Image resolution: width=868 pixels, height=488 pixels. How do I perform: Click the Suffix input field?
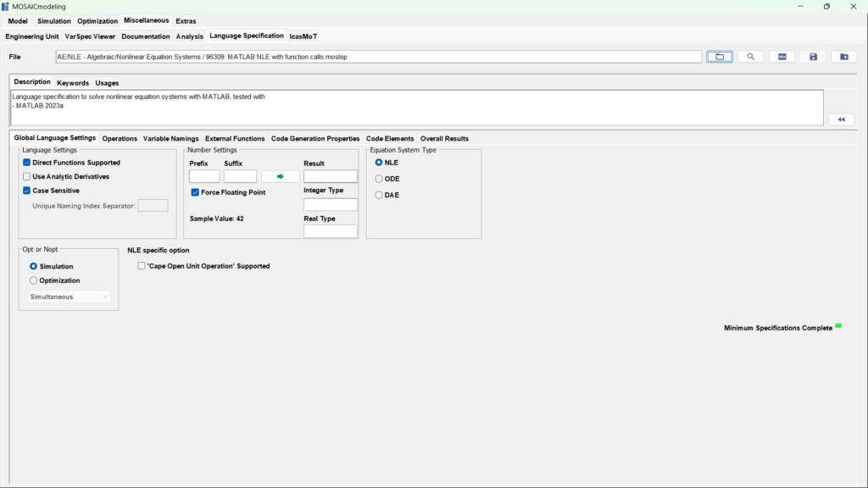click(239, 176)
